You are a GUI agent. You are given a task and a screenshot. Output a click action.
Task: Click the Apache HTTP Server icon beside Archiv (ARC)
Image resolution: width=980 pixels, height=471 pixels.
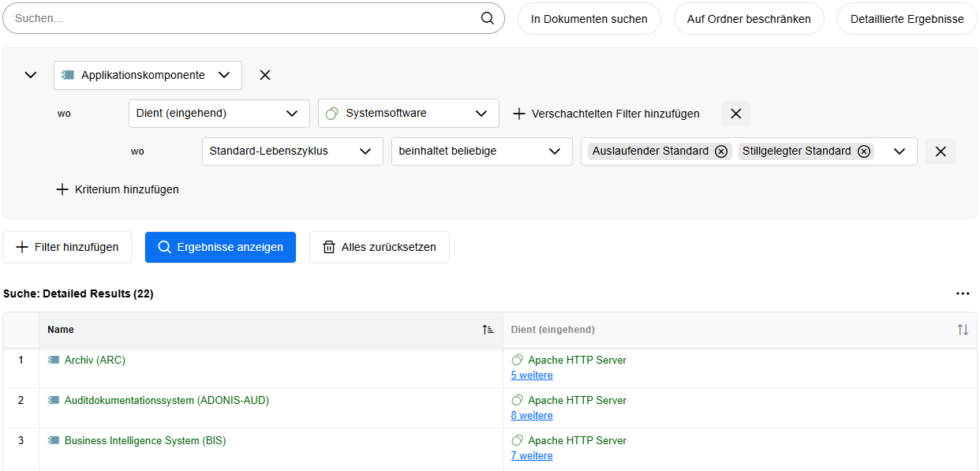(518, 360)
